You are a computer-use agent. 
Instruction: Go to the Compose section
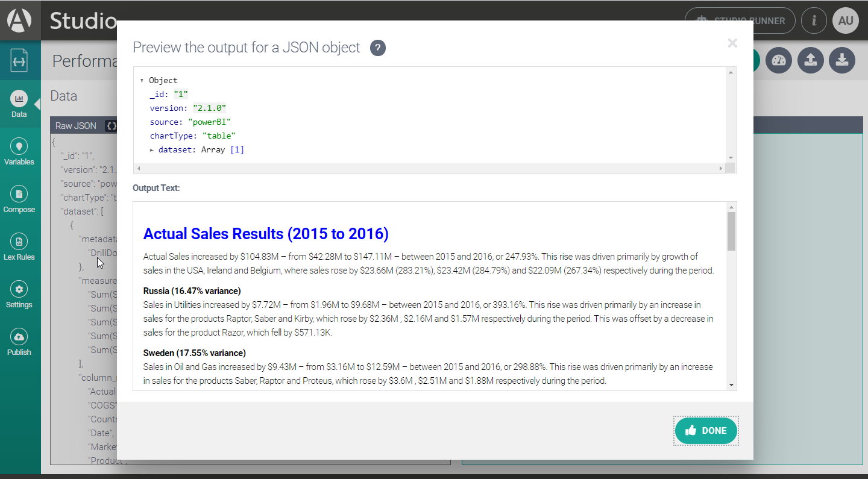point(19,199)
